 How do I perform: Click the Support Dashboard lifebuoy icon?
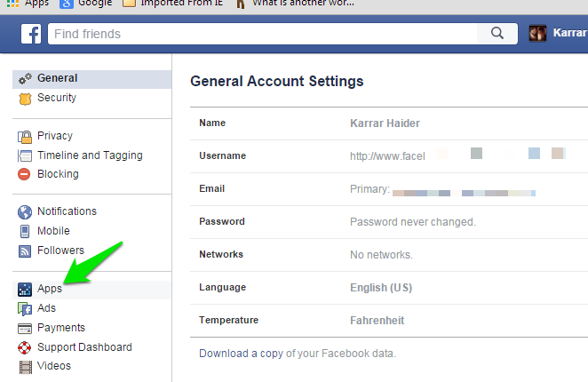pyautogui.click(x=25, y=347)
